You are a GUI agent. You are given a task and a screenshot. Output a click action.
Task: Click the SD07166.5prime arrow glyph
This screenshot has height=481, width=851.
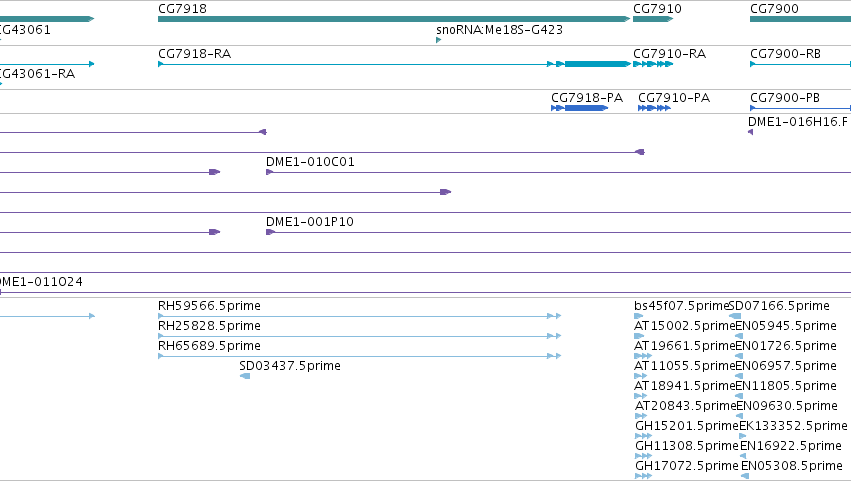click(735, 316)
